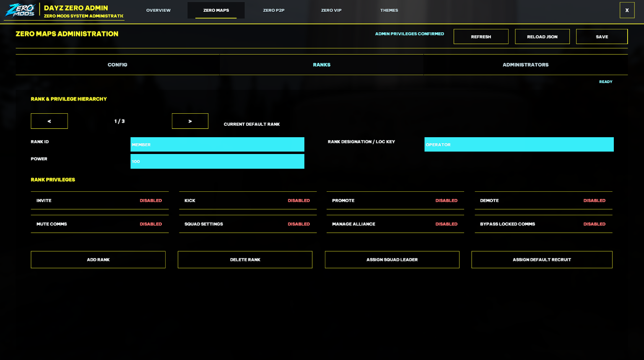Click the Add Rank button
644x360 pixels.
[98, 260]
